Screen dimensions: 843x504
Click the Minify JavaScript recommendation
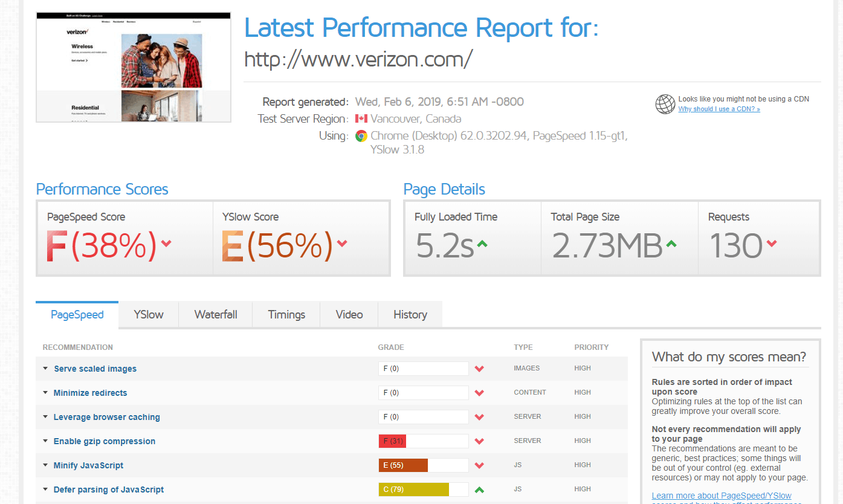tap(89, 465)
